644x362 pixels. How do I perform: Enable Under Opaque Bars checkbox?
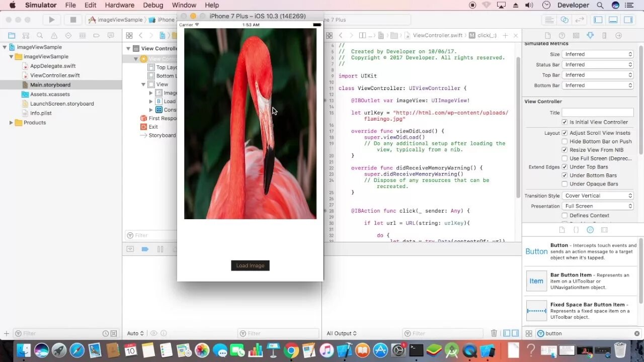[565, 184]
